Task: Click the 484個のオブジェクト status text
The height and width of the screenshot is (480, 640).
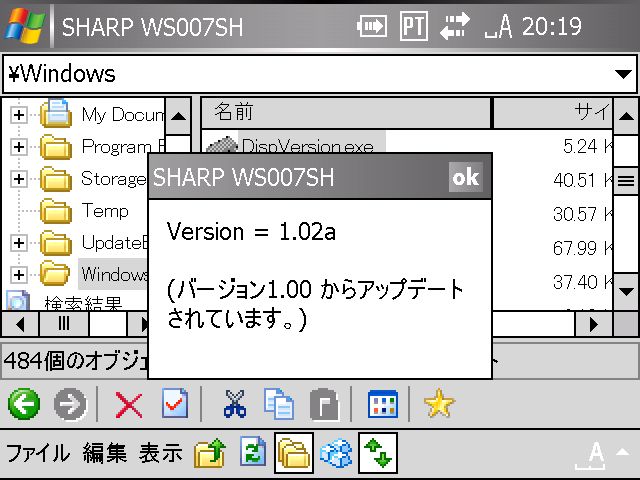Action: (x=76, y=361)
